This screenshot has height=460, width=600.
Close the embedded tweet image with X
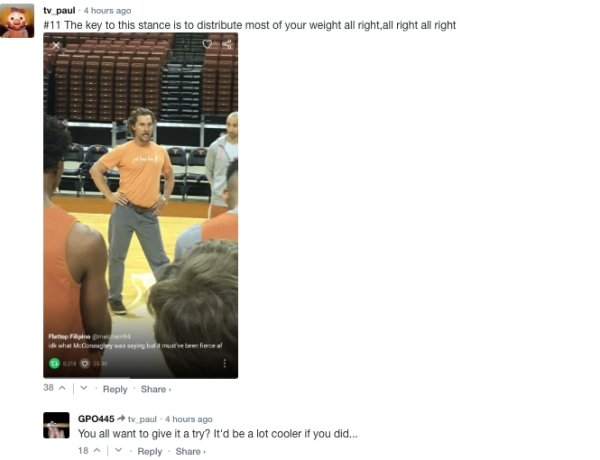click(56, 46)
